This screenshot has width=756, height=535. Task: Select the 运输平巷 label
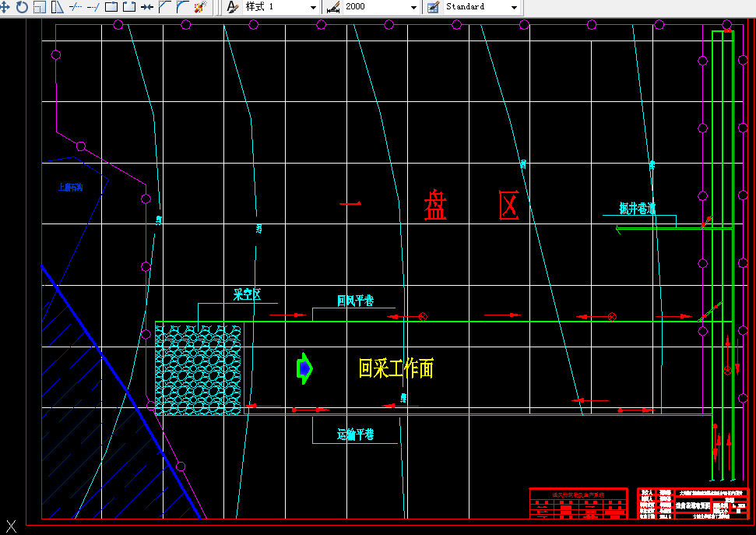[355, 435]
